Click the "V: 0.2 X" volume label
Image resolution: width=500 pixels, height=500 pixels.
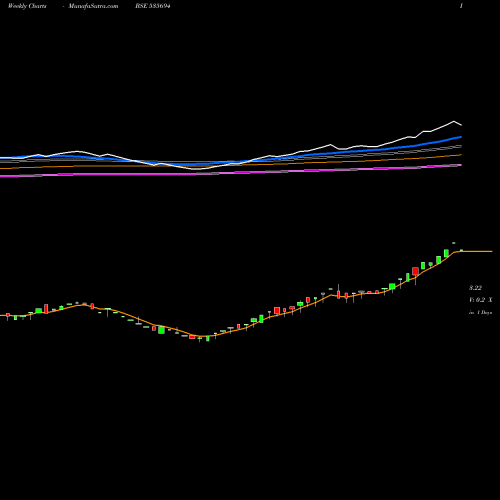[481, 300]
